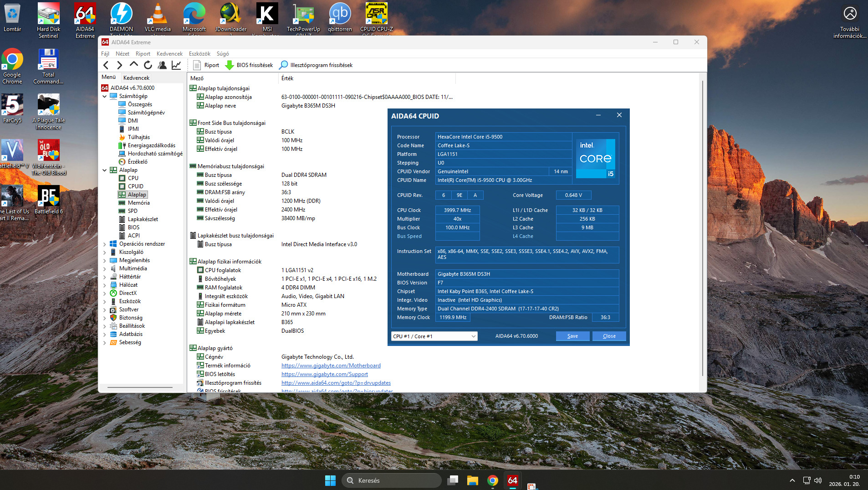The height and width of the screenshot is (490, 868).
Task: Click the user profile icon in toolbar
Action: (162, 65)
